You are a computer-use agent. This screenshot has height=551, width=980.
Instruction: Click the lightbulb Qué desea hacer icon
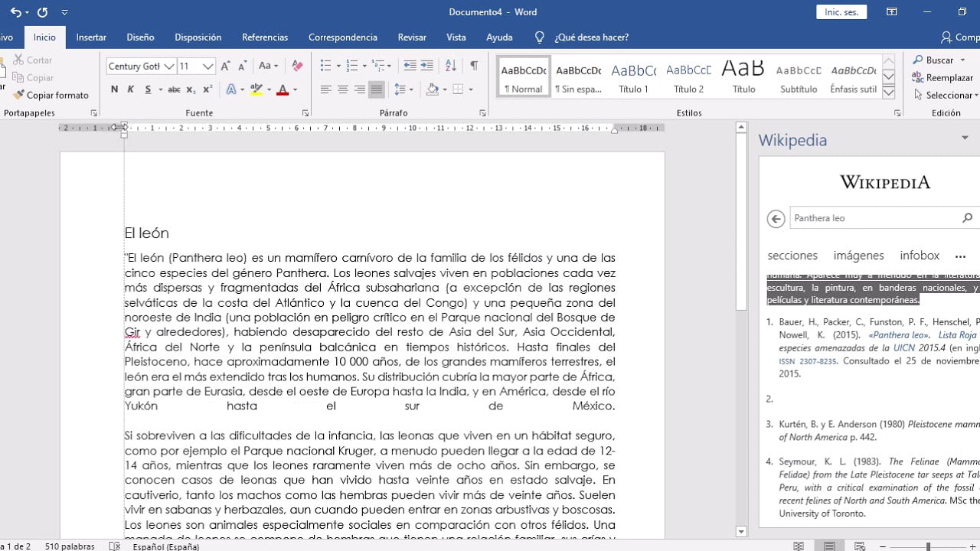pos(539,37)
